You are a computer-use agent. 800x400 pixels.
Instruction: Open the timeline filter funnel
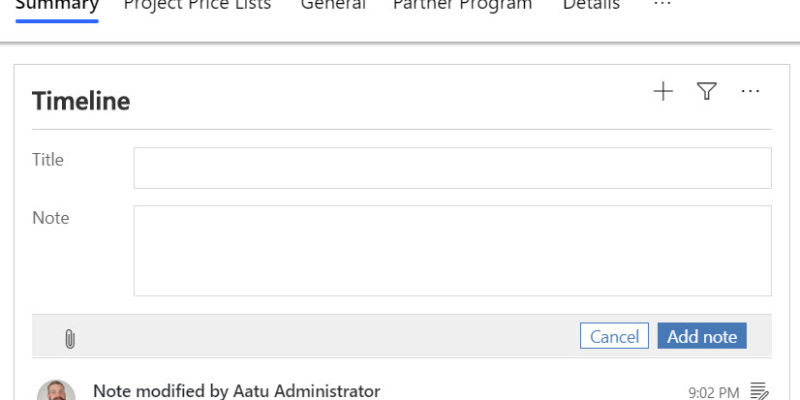pyautogui.click(x=707, y=91)
